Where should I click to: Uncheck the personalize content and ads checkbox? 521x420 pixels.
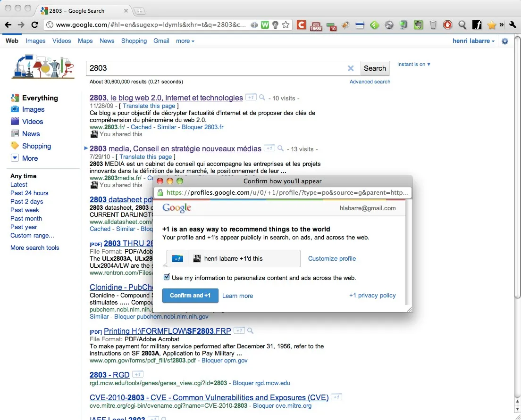[167, 277]
